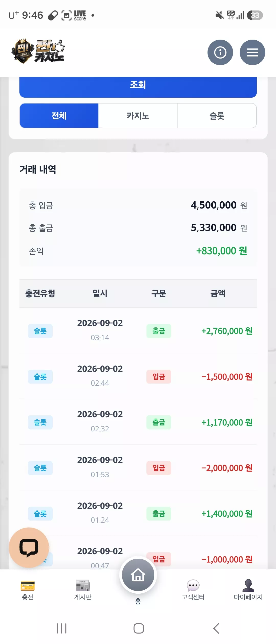Open 고객센터 speech bubble icon

pos(193,585)
